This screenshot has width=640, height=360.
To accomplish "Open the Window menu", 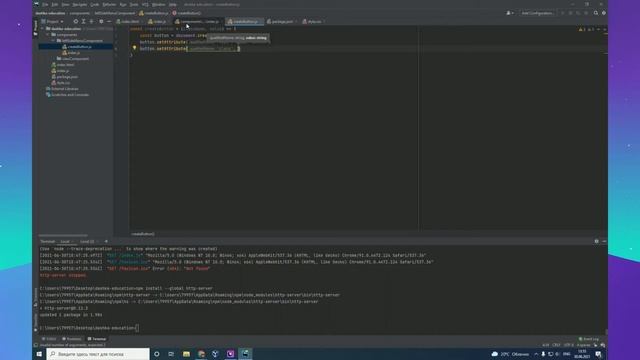I will (158, 4).
